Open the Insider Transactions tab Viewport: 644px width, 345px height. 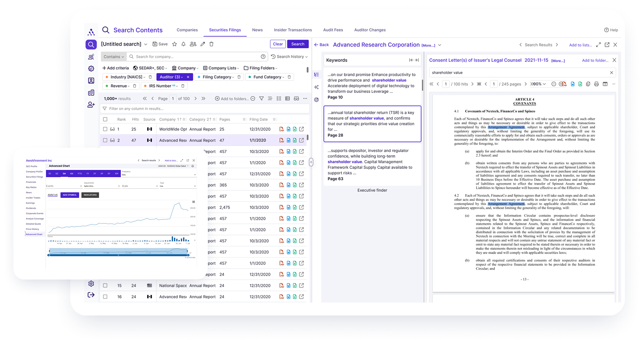pos(293,30)
